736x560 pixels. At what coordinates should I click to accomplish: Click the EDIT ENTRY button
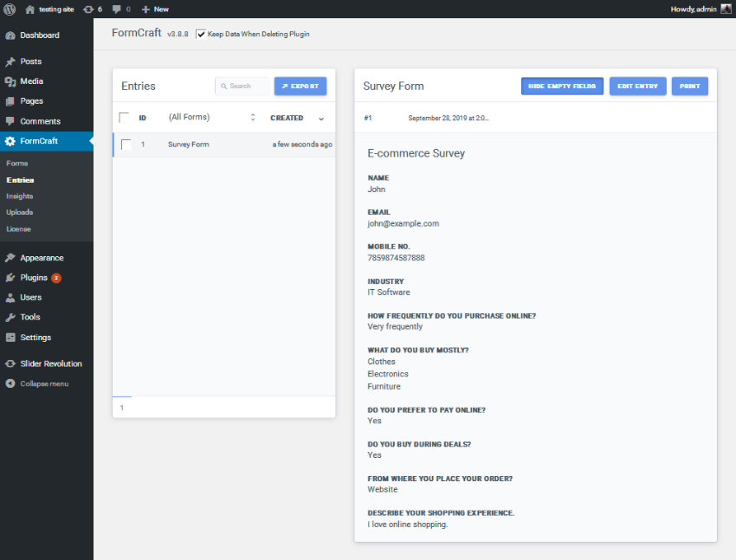(637, 86)
